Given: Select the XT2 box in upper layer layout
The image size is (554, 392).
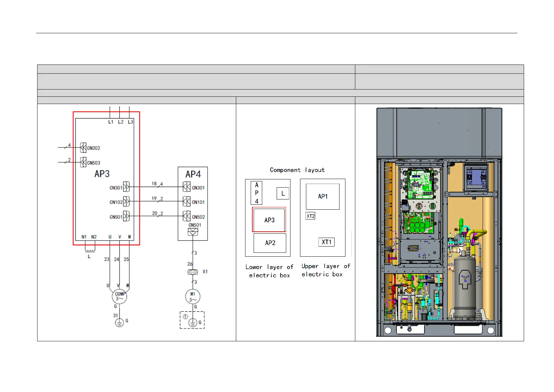Looking at the screenshot, I should (311, 216).
